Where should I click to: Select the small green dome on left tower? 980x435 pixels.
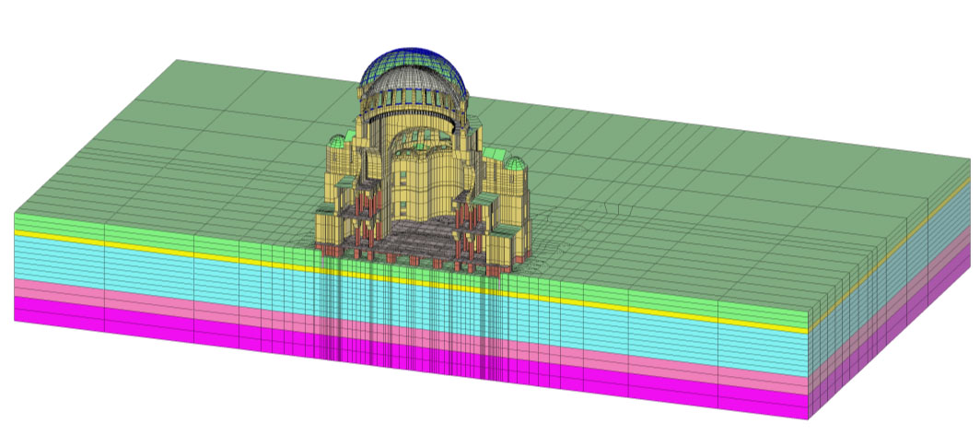[x=337, y=141]
